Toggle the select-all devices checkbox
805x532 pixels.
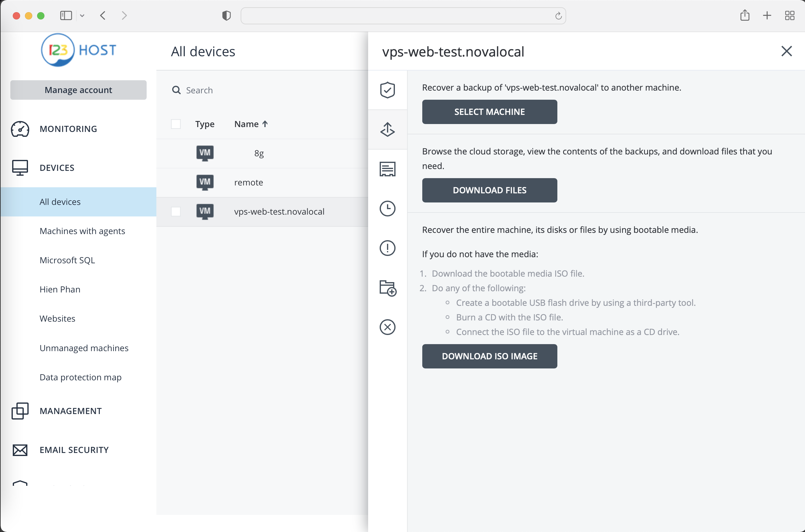(x=176, y=124)
